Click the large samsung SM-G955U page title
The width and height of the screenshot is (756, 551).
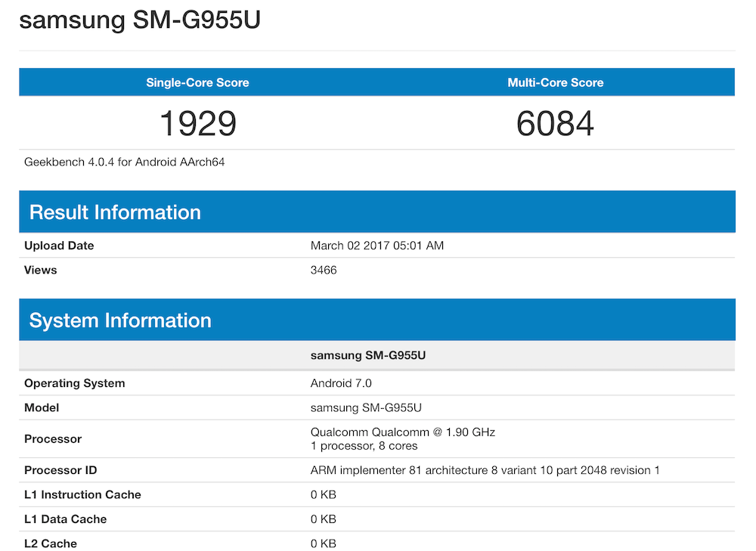tap(140, 20)
